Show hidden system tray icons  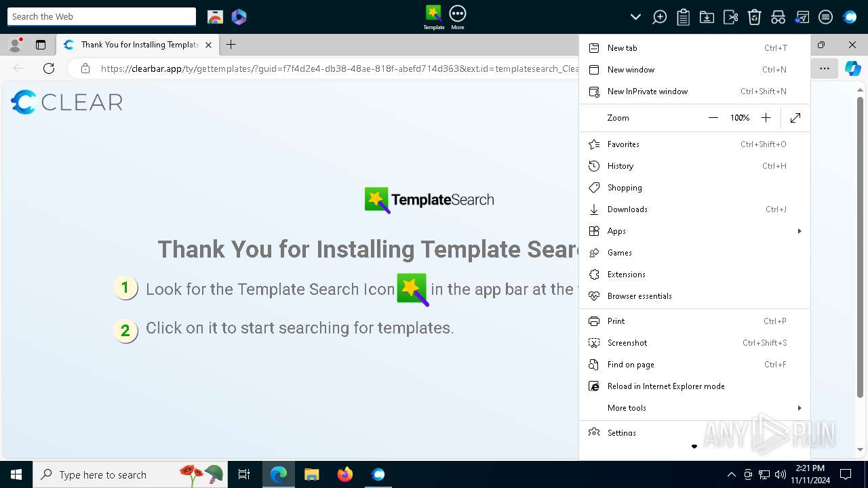pos(731,474)
